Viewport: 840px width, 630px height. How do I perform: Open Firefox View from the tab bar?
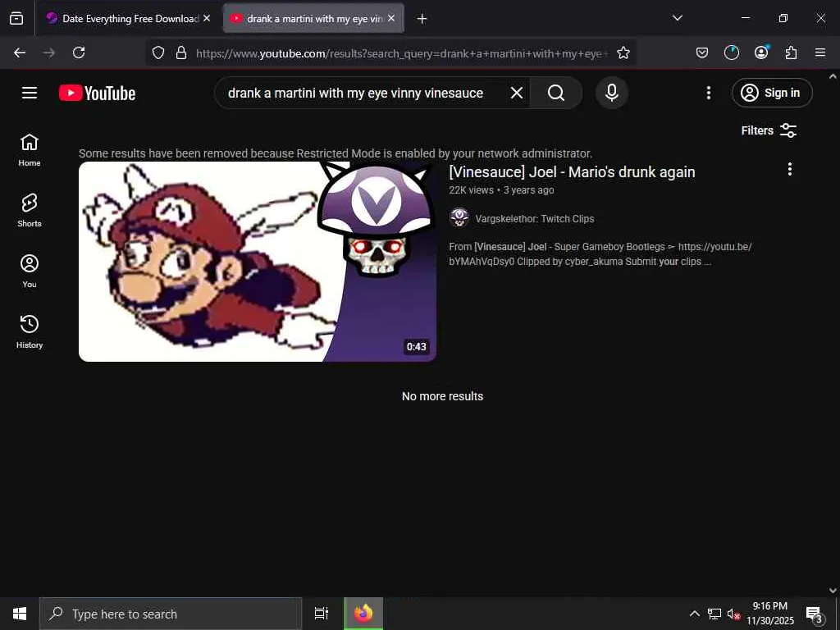[16, 19]
